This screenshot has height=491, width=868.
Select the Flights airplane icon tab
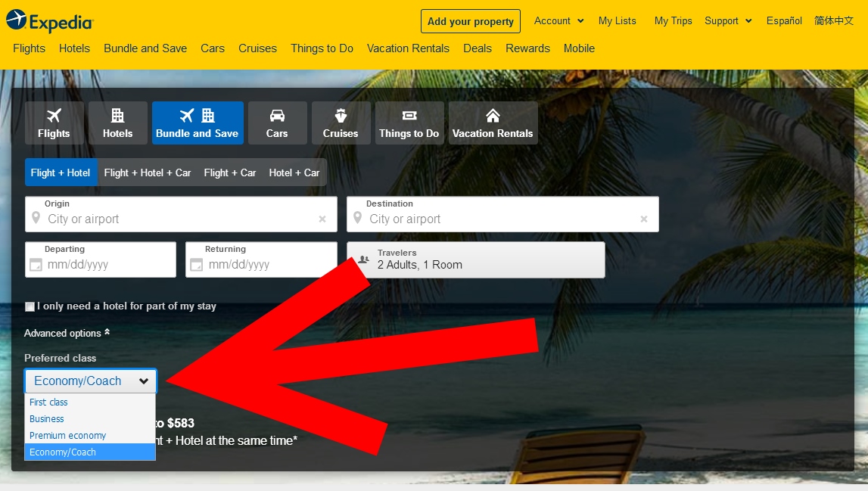(54, 123)
